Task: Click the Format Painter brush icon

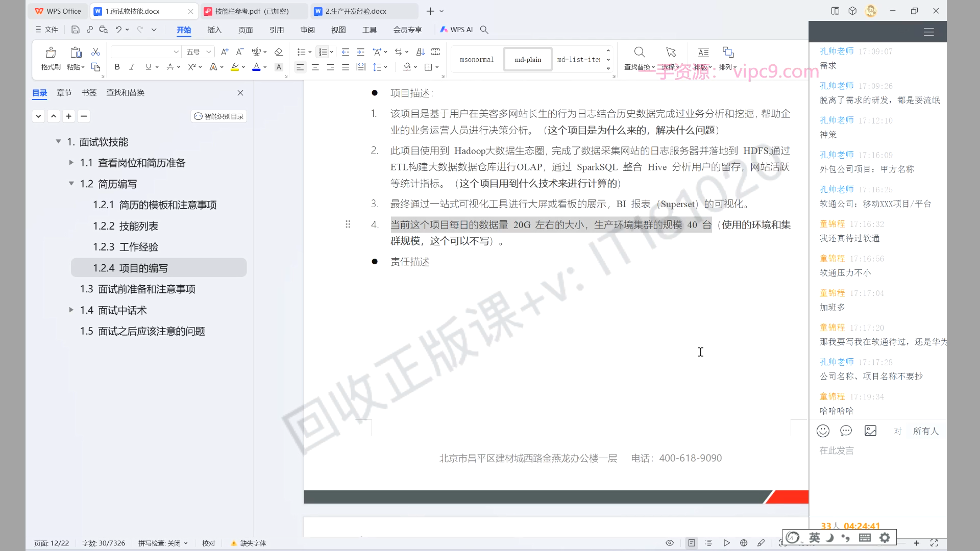Action: (51, 53)
